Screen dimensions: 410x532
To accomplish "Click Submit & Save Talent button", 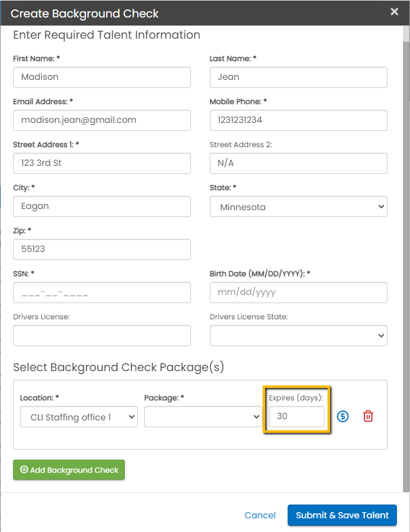I will click(x=342, y=515).
